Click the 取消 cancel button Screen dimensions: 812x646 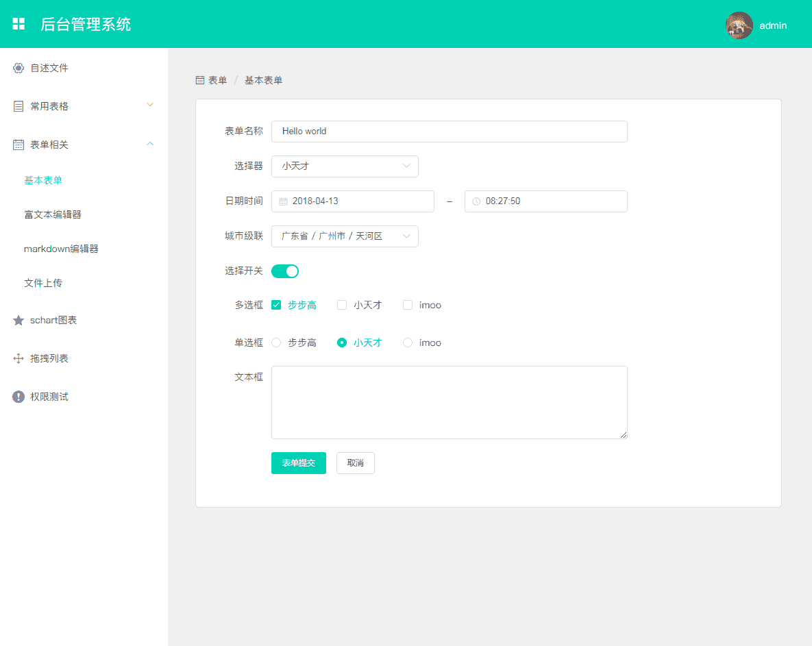point(355,464)
